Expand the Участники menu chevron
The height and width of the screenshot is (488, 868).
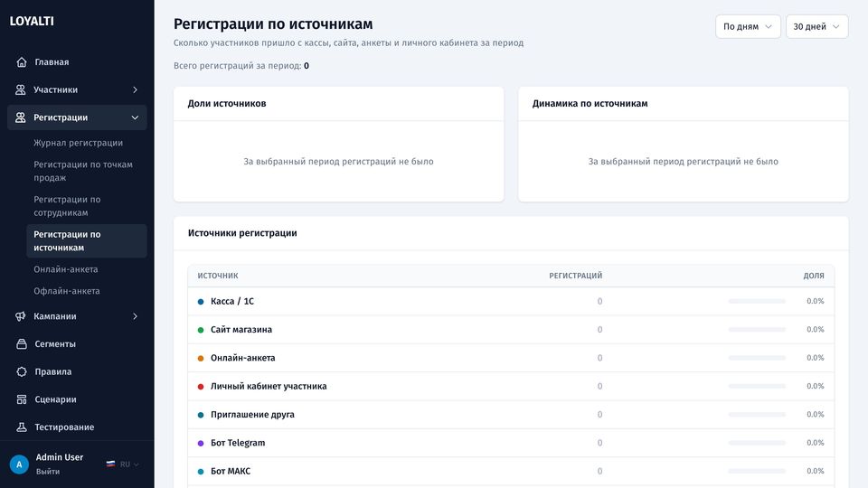click(x=135, y=89)
